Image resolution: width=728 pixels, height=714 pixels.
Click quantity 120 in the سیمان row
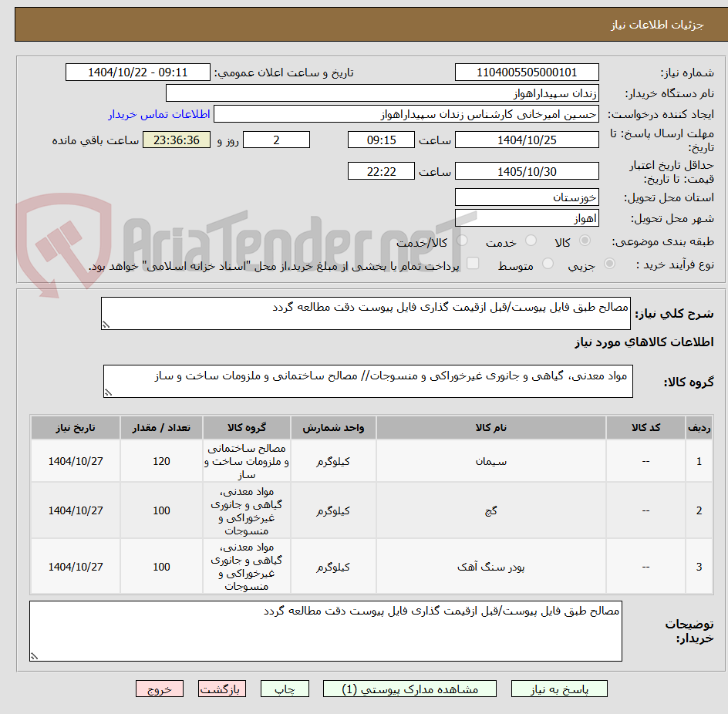162,461
